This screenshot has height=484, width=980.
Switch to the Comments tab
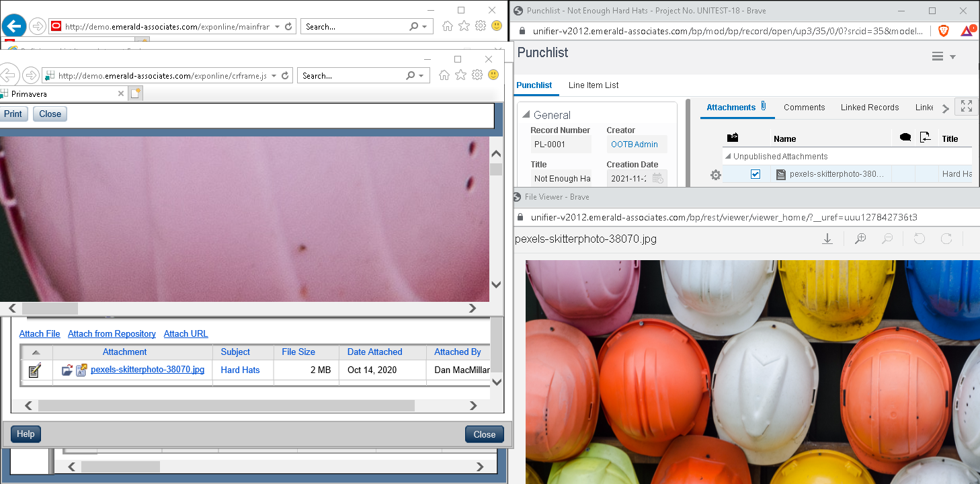804,108
